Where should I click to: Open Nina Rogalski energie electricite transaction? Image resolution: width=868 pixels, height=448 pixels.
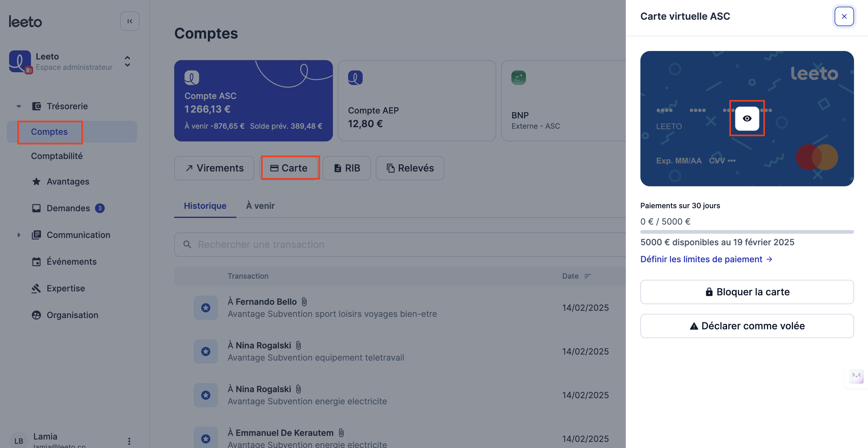click(x=400, y=395)
